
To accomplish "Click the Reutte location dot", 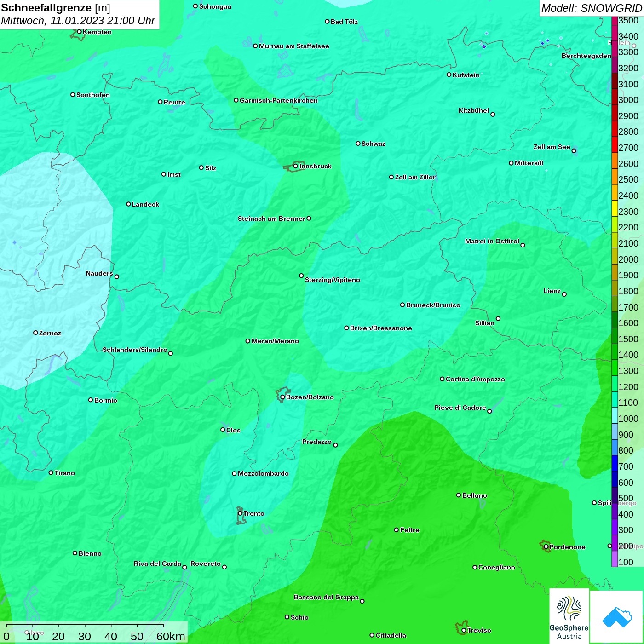I will point(160,102).
